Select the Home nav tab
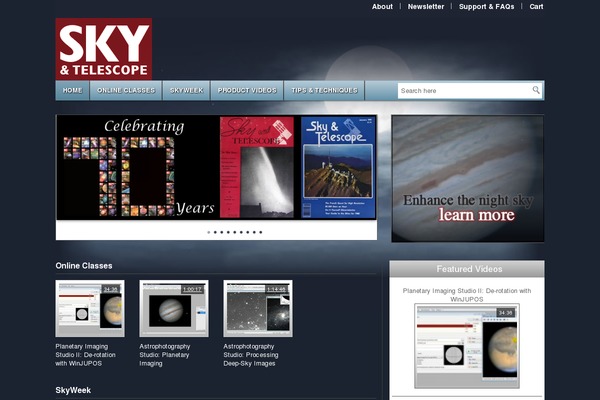600x400 pixels. pyautogui.click(x=72, y=90)
